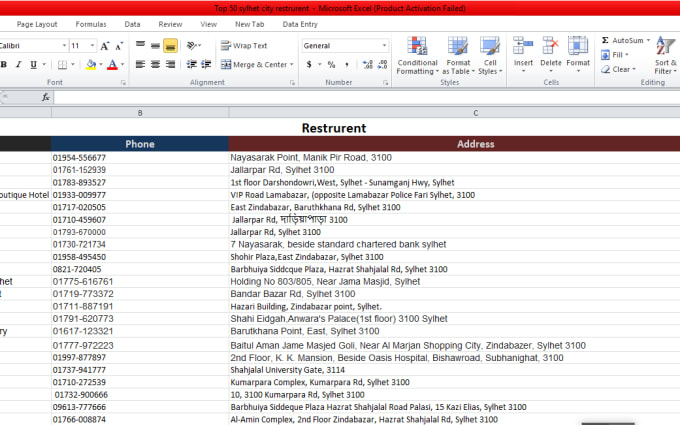Viewport: 680px width, 425px height.
Task: Click the Shrink Font icon
Action: [x=119, y=46]
